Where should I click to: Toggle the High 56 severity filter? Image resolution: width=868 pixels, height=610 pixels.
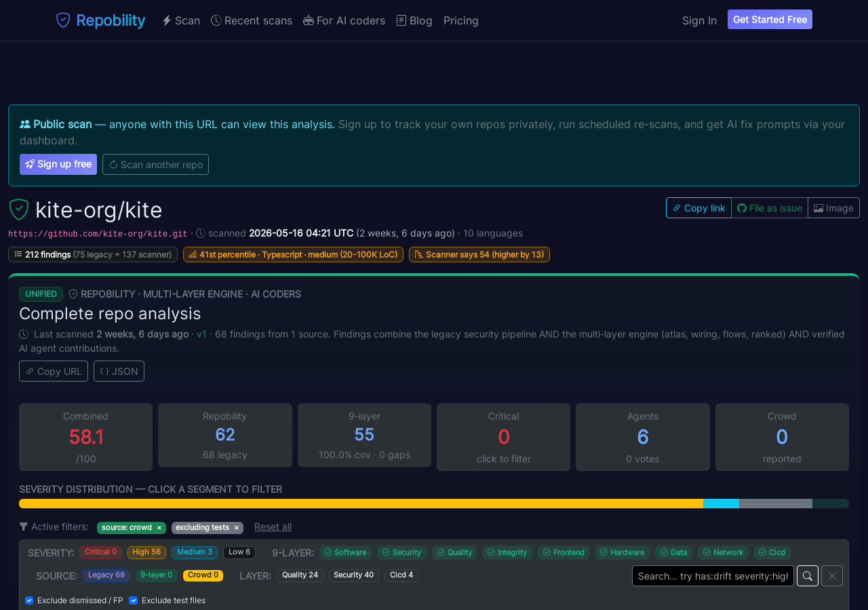[146, 552]
